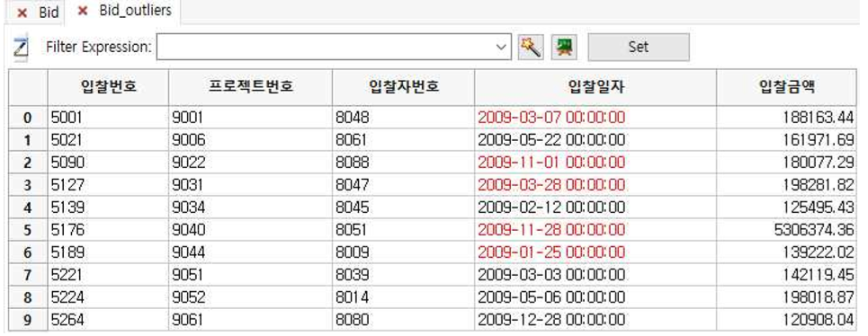The image size is (868, 336).
Task: Click the edit pencil icon near Filter Expression
Action: click(21, 49)
